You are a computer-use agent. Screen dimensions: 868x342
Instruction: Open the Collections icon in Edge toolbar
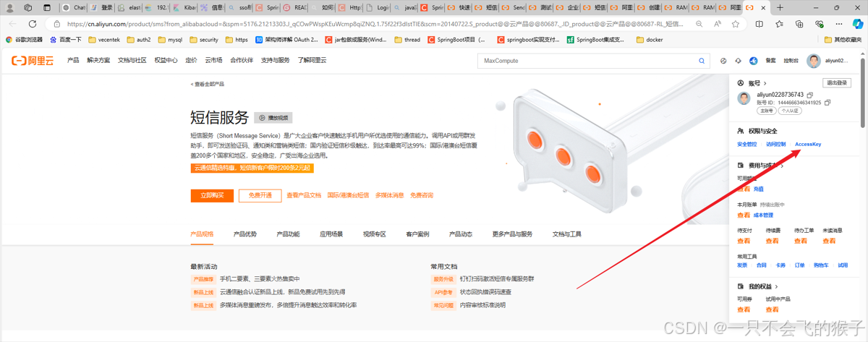799,24
